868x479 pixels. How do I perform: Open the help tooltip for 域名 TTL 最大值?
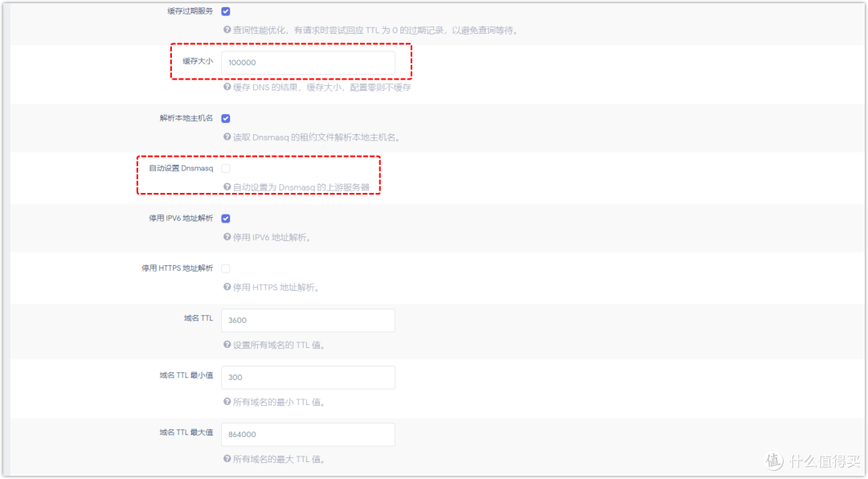pos(226,459)
